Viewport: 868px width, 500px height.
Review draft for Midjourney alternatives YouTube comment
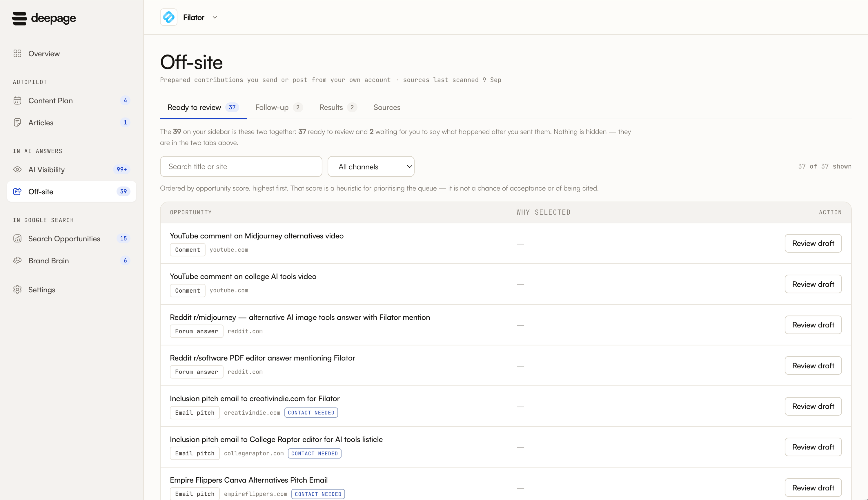813,244
